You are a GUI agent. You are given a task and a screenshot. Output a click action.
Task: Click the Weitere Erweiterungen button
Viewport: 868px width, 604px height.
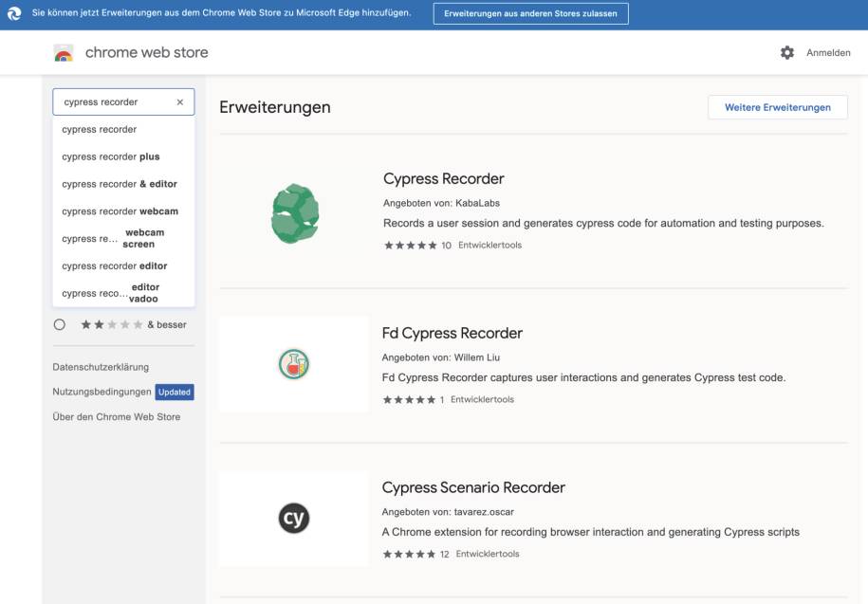pyautogui.click(x=778, y=107)
